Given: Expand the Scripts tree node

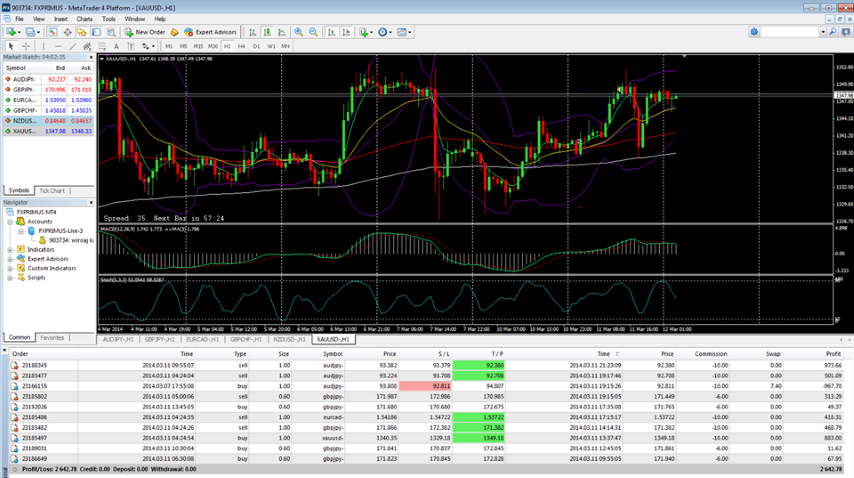Looking at the screenshot, I should point(10,277).
